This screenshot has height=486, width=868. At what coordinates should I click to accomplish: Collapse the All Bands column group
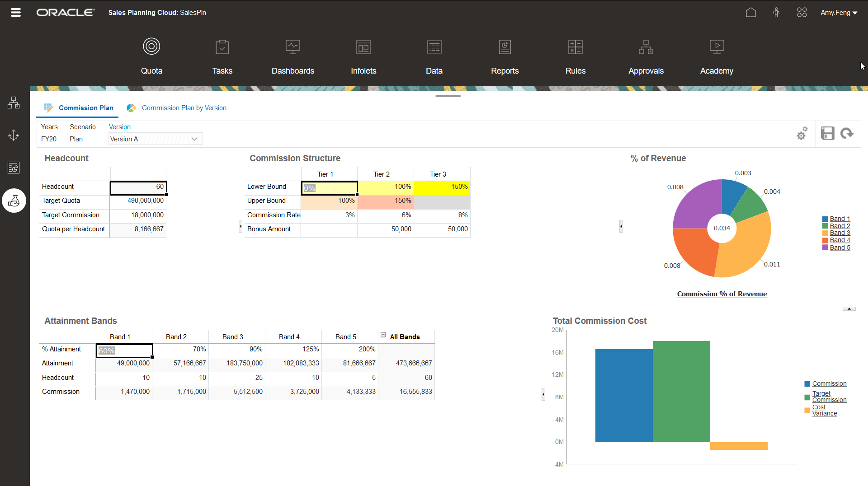383,335
